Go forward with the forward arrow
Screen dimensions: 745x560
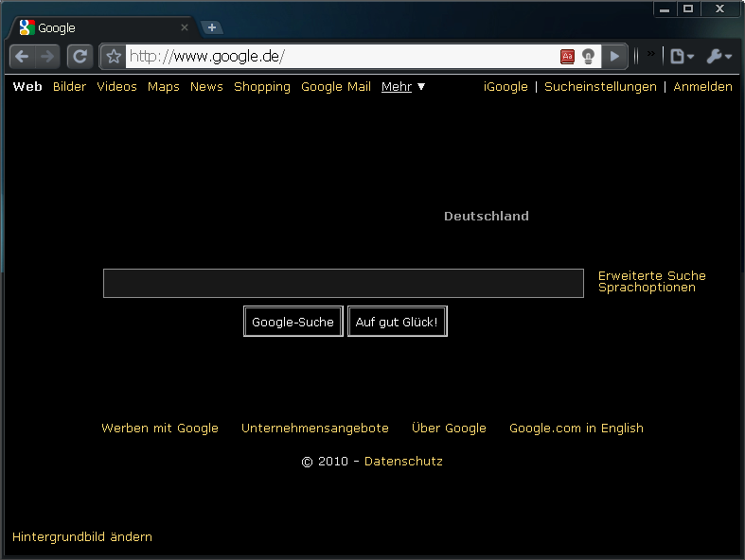pos(47,57)
